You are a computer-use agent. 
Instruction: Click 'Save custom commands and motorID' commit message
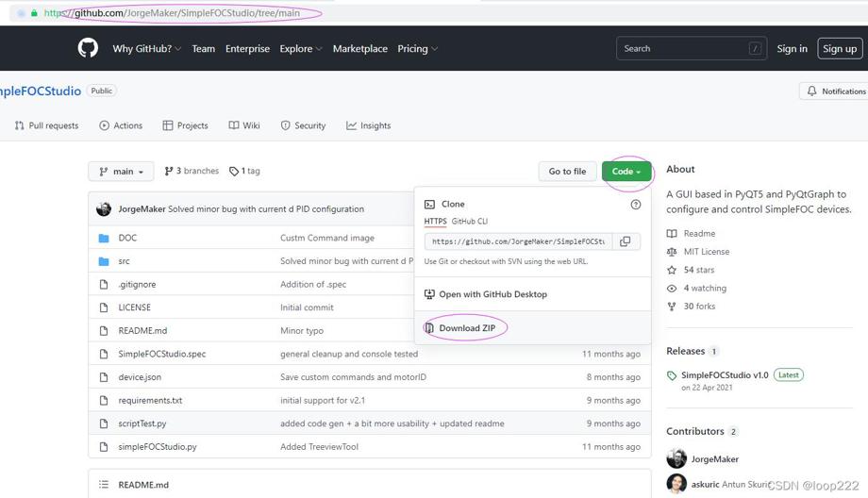pyautogui.click(x=353, y=377)
